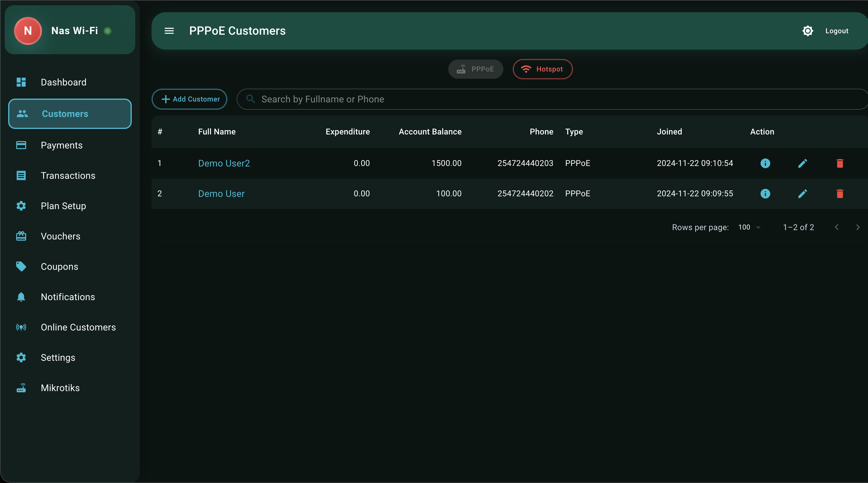Open the Demo User profile link
868x483 pixels.
tap(221, 193)
